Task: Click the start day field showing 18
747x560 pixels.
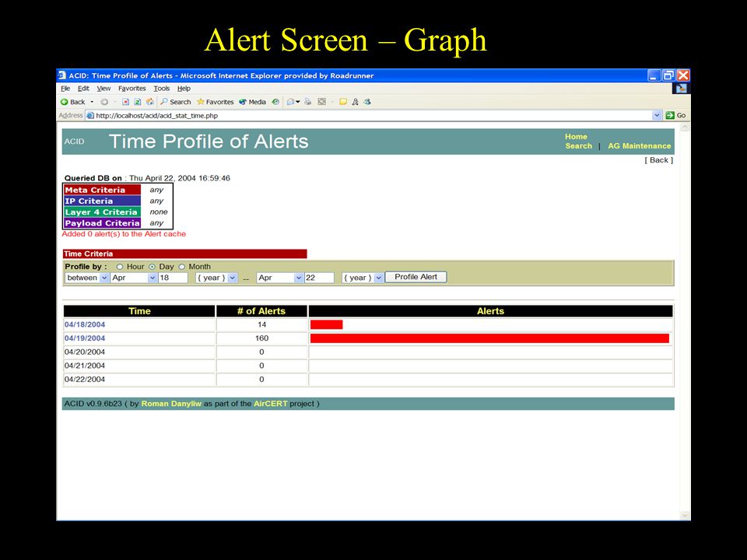Action: 173,278
